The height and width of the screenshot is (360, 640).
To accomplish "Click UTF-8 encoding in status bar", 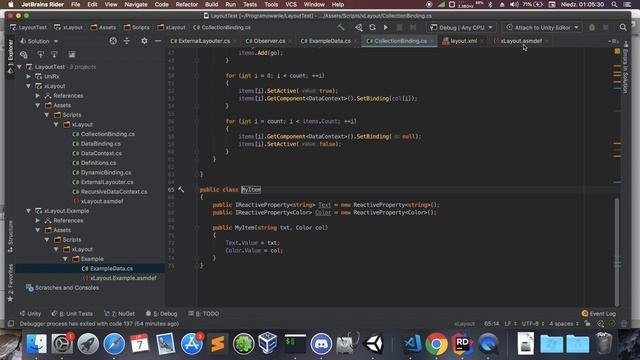I will [533, 324].
